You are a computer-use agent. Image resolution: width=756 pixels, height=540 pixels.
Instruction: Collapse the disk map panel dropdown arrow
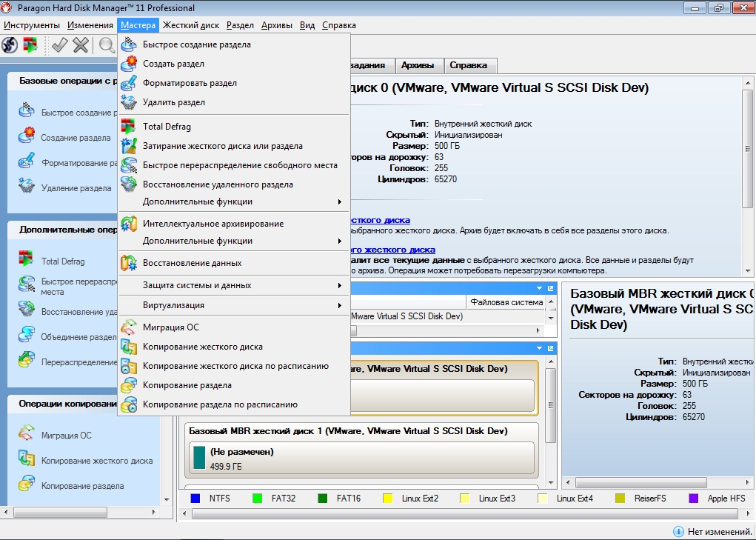click(x=540, y=348)
